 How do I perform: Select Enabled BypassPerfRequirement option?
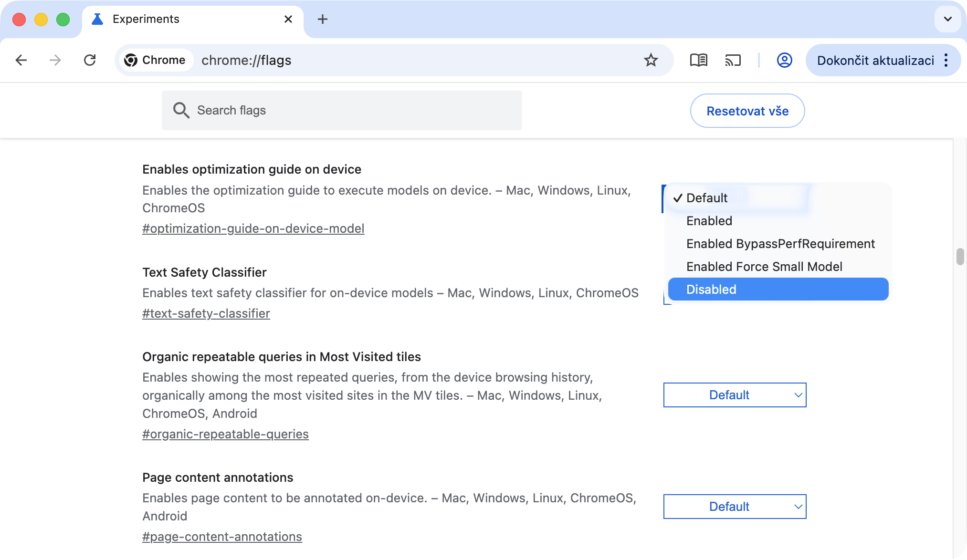click(778, 244)
